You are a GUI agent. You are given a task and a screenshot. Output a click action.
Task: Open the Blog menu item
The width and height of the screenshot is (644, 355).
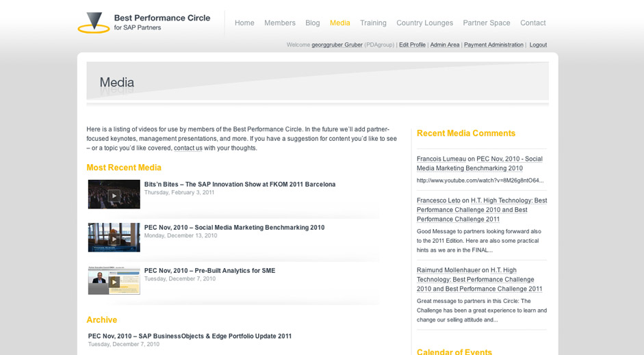tap(313, 23)
